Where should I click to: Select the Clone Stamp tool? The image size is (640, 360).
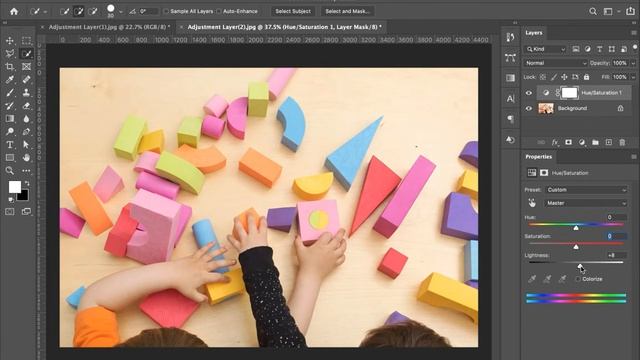point(27,93)
